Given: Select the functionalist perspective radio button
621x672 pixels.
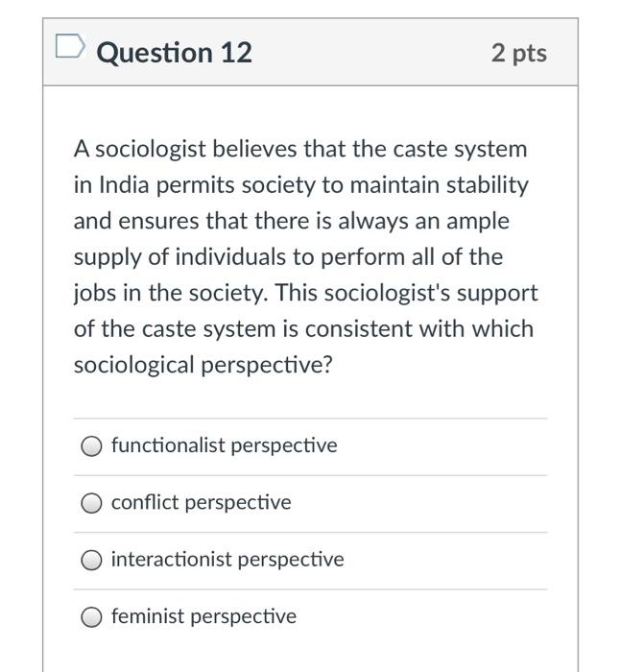Looking at the screenshot, I should click(x=92, y=445).
